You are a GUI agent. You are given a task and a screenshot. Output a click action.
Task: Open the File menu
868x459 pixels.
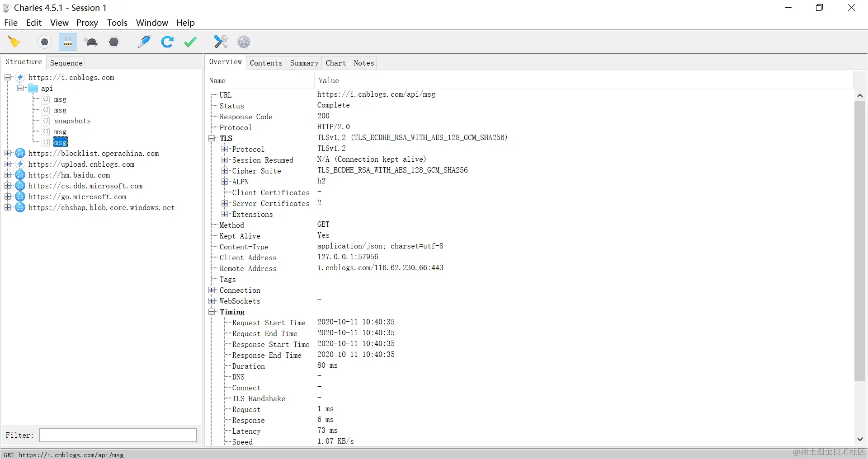point(11,23)
